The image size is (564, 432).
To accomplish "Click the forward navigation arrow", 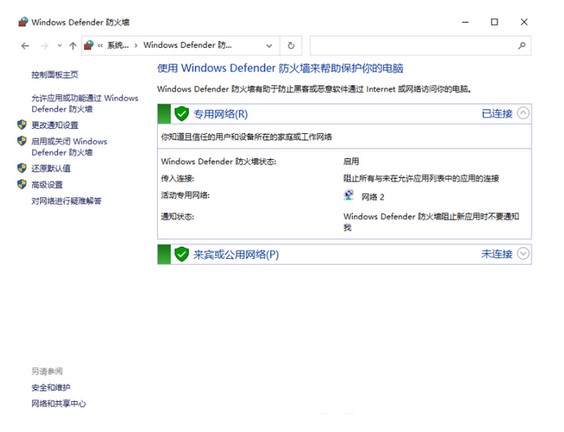I will (x=44, y=46).
